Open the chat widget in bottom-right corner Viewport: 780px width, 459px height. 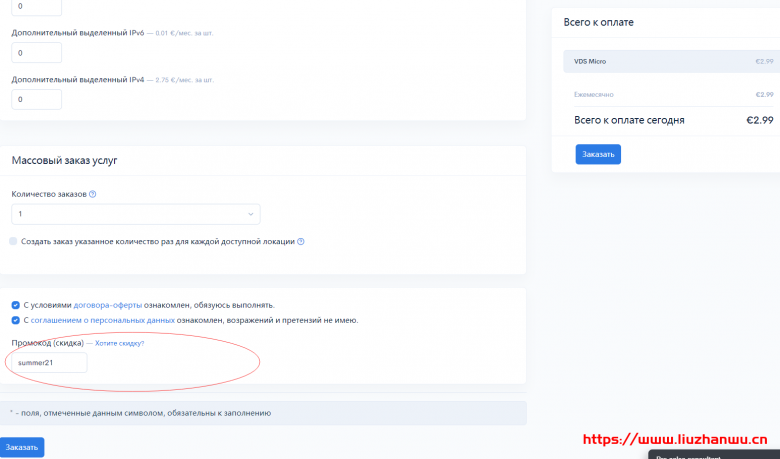pyautogui.click(x=714, y=455)
